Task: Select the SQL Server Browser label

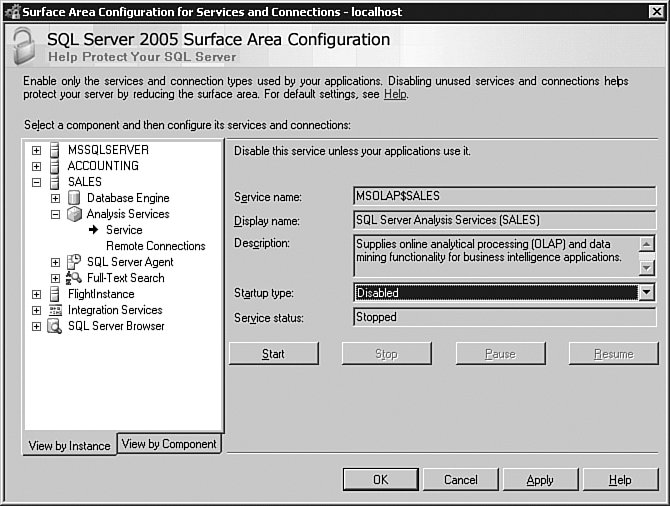Action: click(116, 326)
